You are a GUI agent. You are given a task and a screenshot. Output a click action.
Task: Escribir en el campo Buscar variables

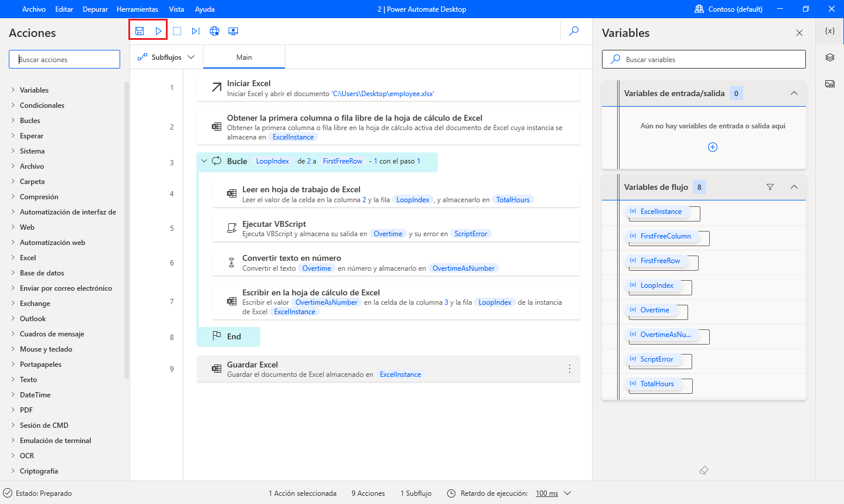point(703,59)
